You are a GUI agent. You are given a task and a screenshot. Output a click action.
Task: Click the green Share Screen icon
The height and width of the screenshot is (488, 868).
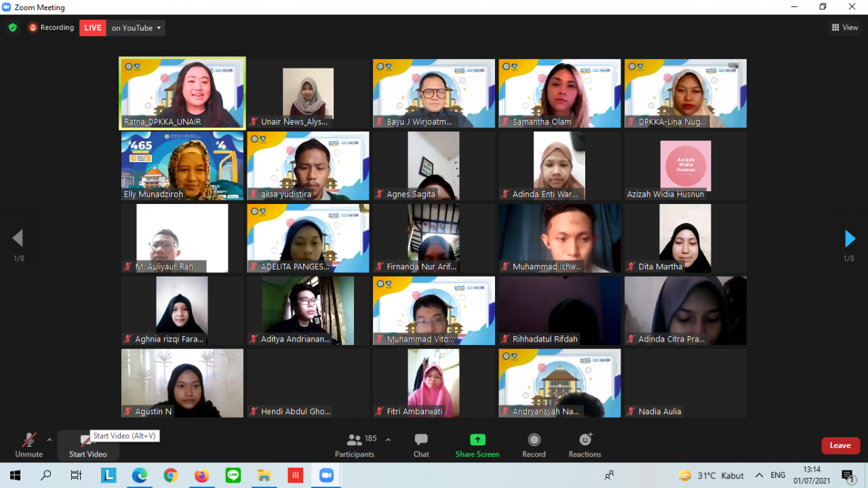477,440
